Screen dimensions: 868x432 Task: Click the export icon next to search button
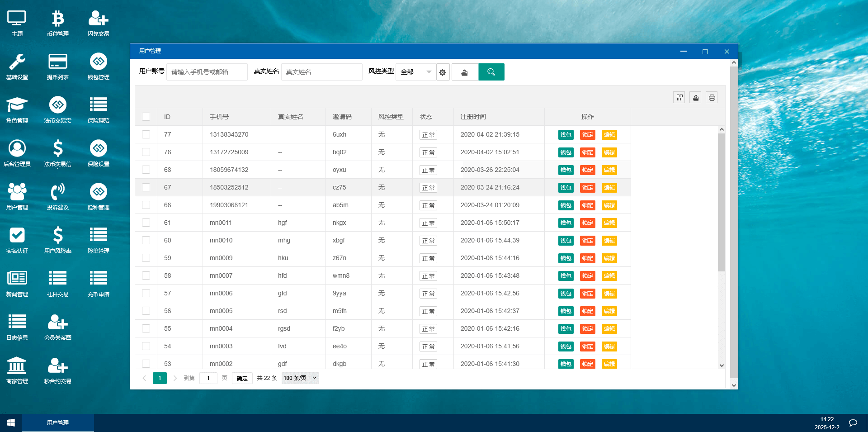[464, 72]
